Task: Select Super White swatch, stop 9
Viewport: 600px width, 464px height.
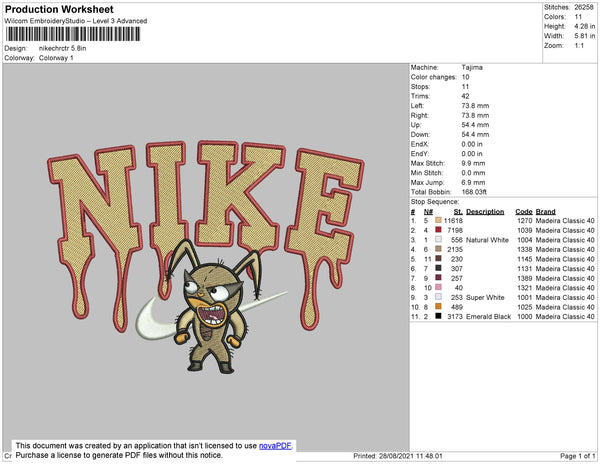Action: click(x=438, y=297)
